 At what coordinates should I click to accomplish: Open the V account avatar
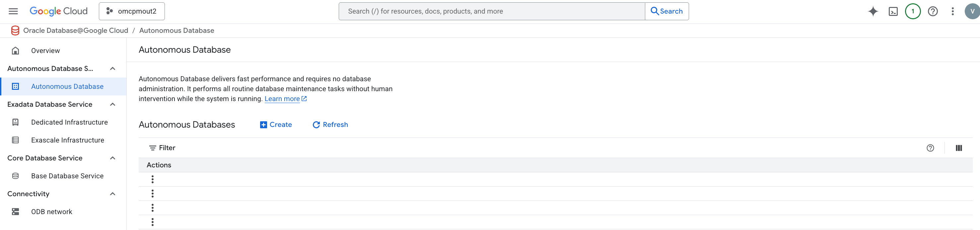(972, 11)
